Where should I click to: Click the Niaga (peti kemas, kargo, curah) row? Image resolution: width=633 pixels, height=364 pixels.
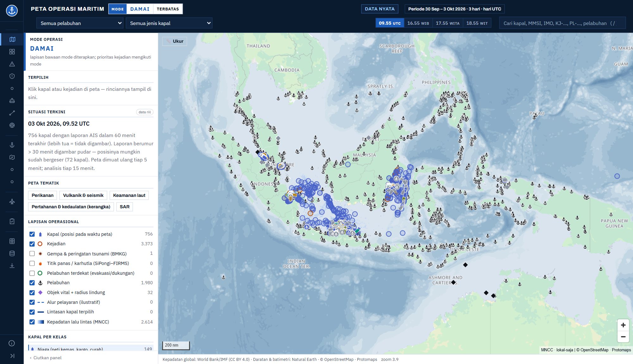(91, 348)
